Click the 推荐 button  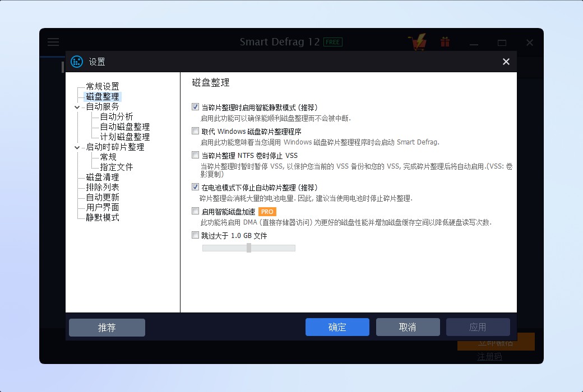[107, 328]
